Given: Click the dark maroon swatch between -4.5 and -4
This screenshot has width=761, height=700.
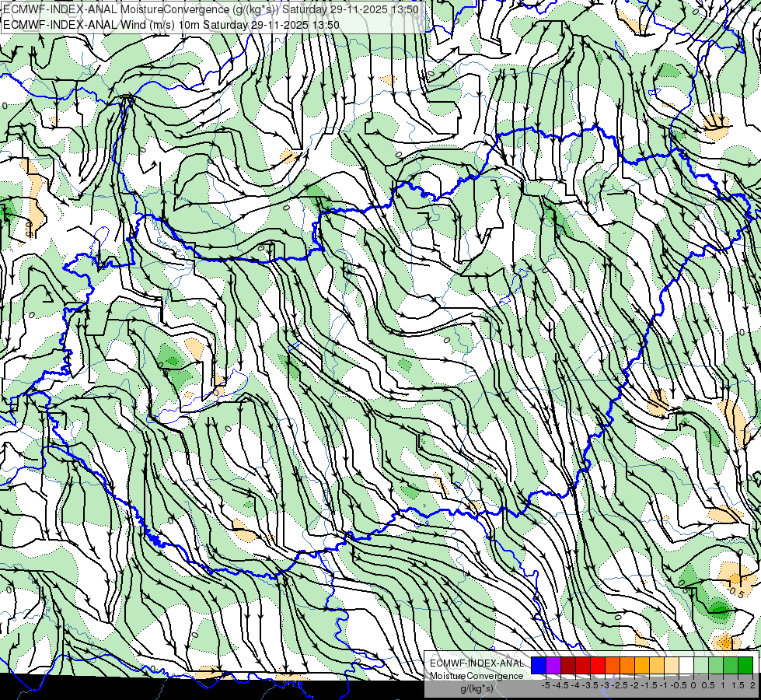Looking at the screenshot, I should [x=568, y=666].
